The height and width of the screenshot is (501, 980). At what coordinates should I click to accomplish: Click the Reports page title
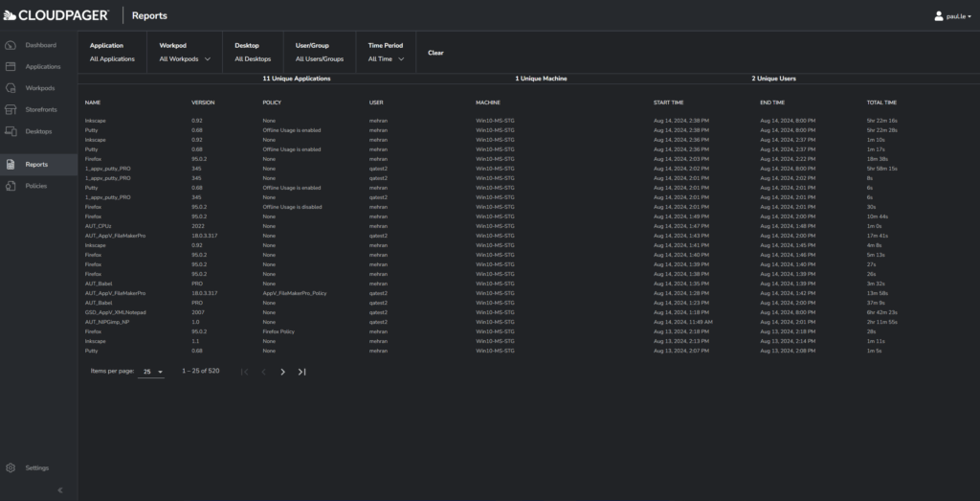(149, 15)
